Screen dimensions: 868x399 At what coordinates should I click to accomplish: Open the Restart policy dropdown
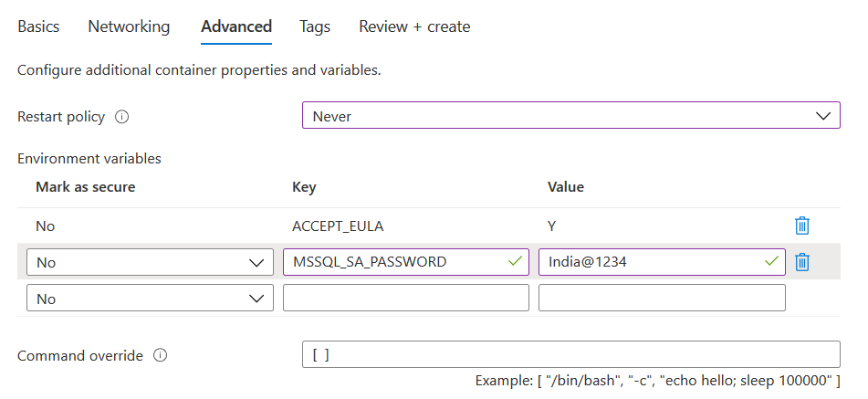[570, 116]
